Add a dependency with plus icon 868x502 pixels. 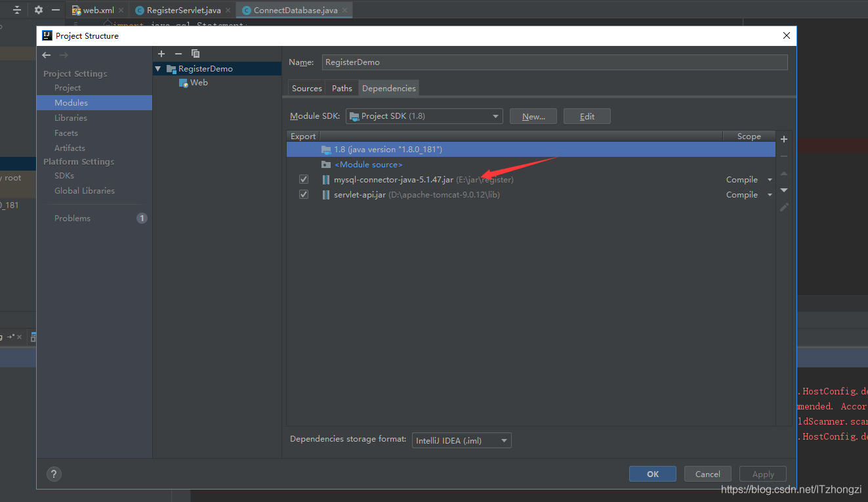tap(784, 139)
